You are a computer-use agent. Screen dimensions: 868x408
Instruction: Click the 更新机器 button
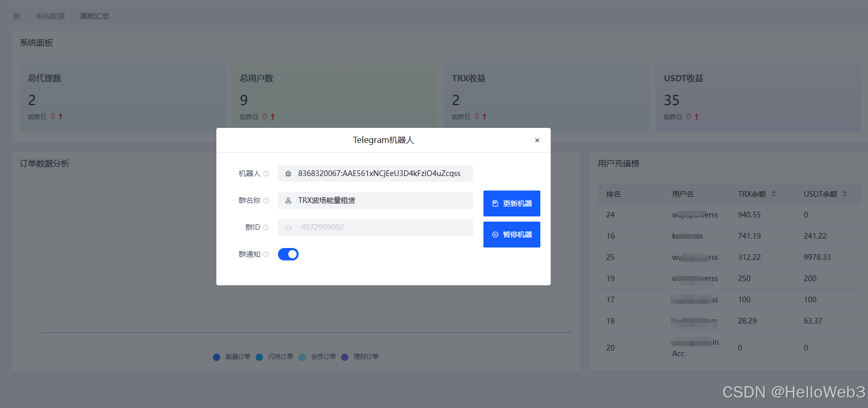(512, 203)
